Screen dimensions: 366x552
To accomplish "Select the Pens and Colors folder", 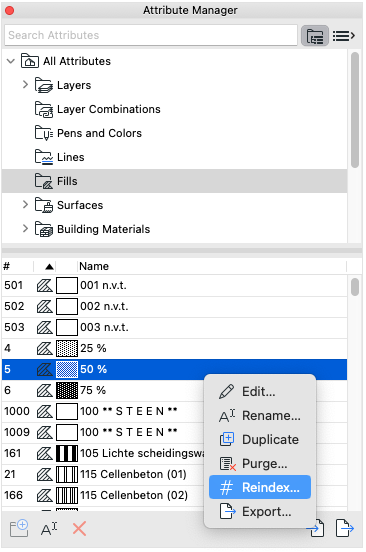I will tap(99, 133).
